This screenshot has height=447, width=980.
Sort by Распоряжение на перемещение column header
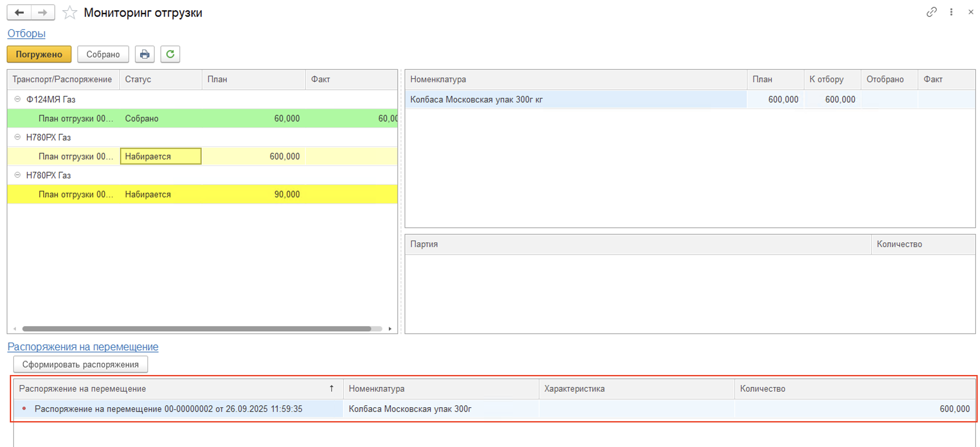click(x=82, y=389)
